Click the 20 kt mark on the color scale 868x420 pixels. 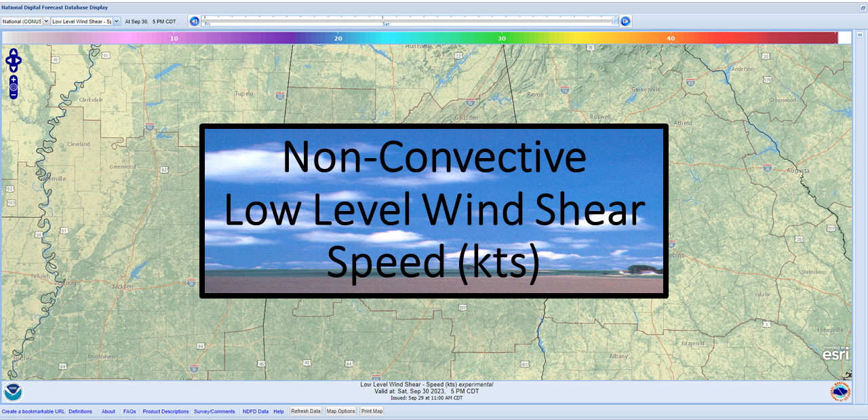pos(338,39)
